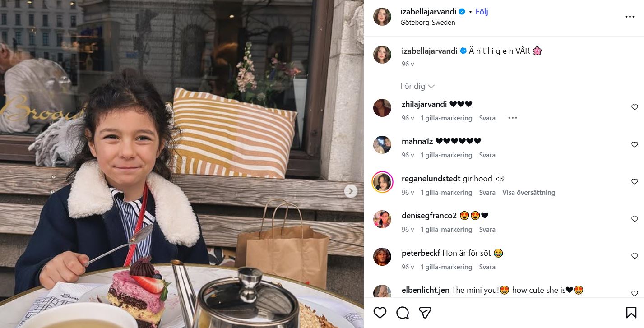
Task: Click Visa översättning on reganelundstedt comment
Action: click(529, 193)
